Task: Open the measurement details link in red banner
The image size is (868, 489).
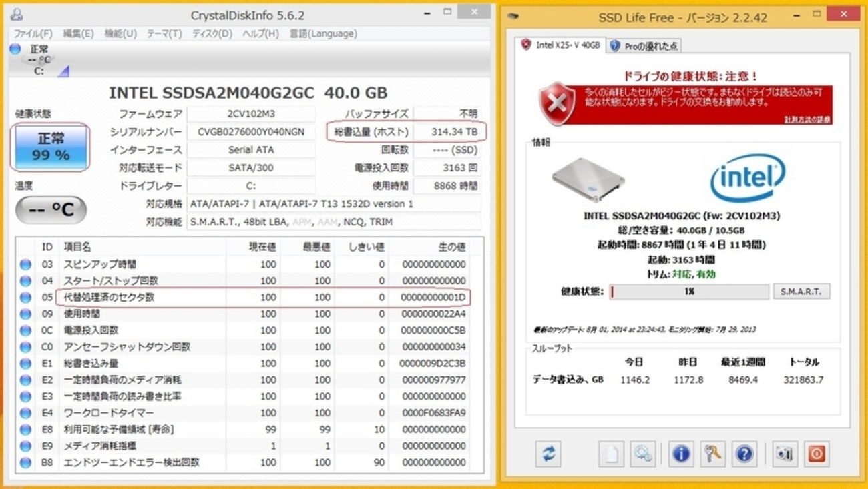Action: (808, 119)
